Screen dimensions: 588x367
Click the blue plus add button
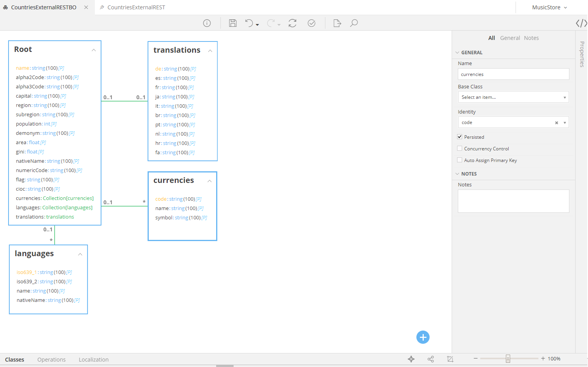click(x=423, y=337)
